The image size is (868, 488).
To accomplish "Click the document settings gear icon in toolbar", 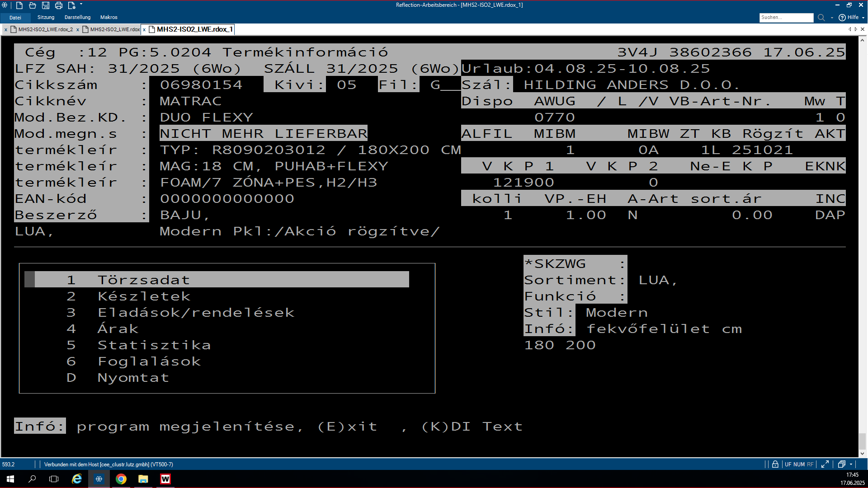I will pyautogui.click(x=71, y=5).
